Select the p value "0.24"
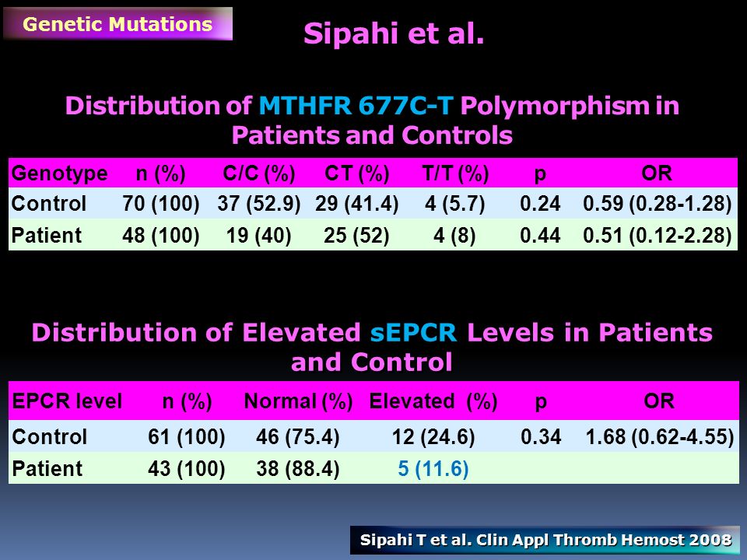This screenshot has width=747, height=560. tap(540, 204)
